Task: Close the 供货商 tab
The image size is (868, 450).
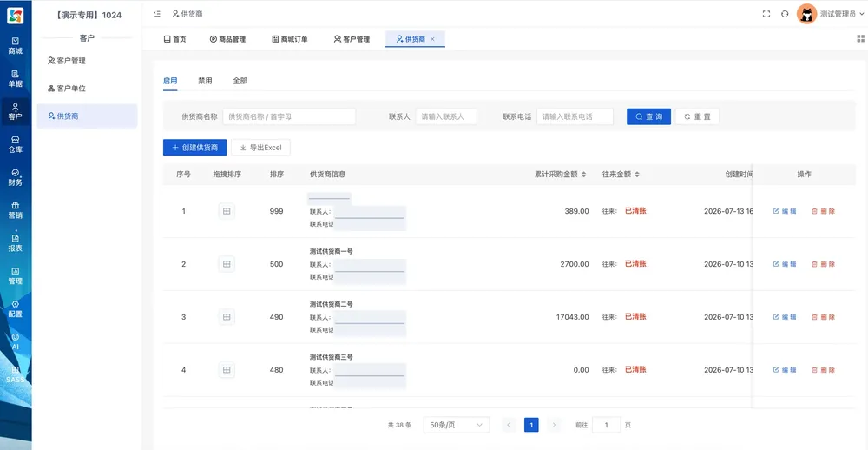Action: point(432,39)
